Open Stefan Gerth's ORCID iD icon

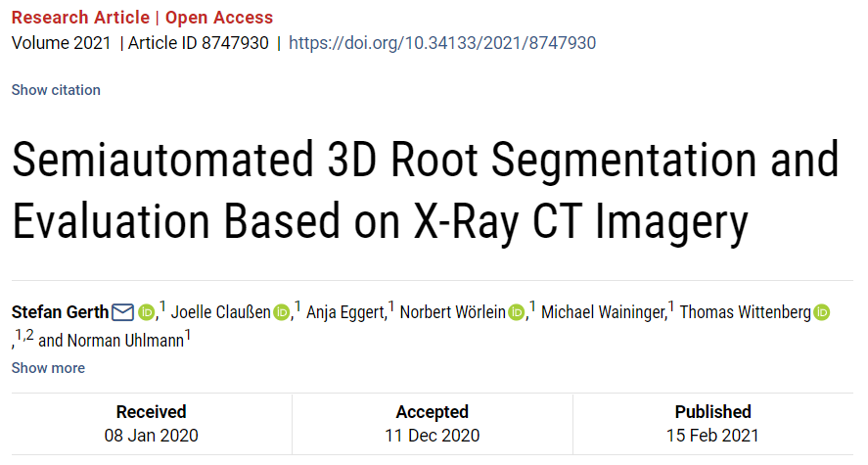pos(146,312)
